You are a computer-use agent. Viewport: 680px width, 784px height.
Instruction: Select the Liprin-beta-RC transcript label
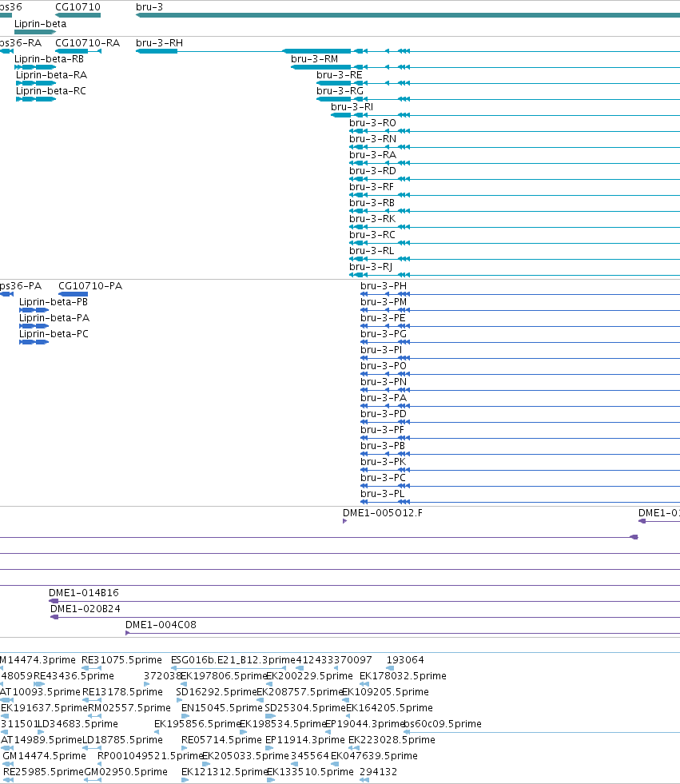[x=51, y=91]
